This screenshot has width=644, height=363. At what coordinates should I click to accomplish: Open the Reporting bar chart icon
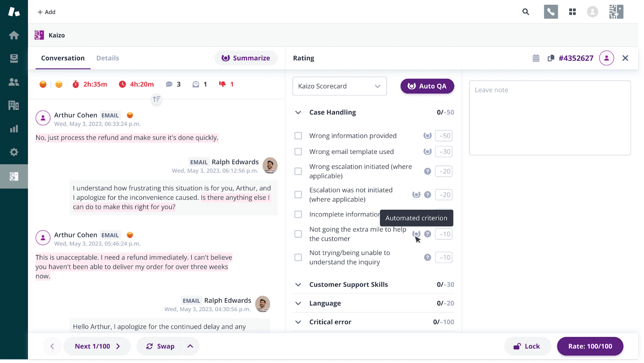tap(14, 129)
